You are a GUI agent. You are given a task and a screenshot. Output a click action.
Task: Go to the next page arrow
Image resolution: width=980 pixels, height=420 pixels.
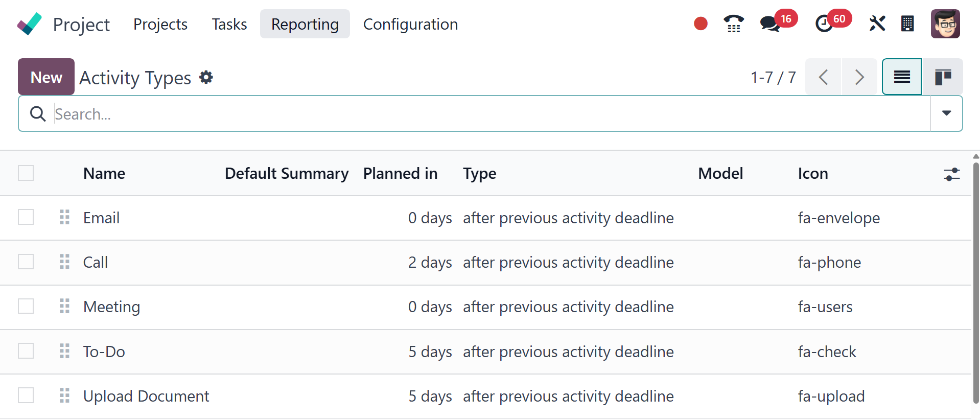click(x=859, y=77)
